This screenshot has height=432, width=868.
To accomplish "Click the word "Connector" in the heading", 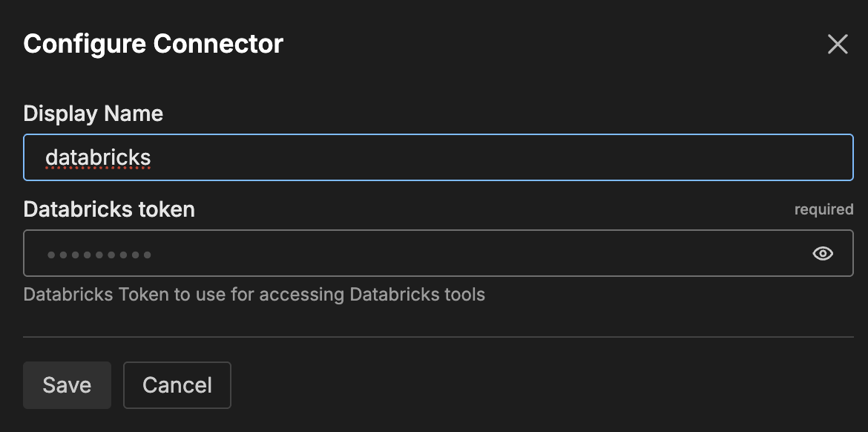I will [x=218, y=44].
